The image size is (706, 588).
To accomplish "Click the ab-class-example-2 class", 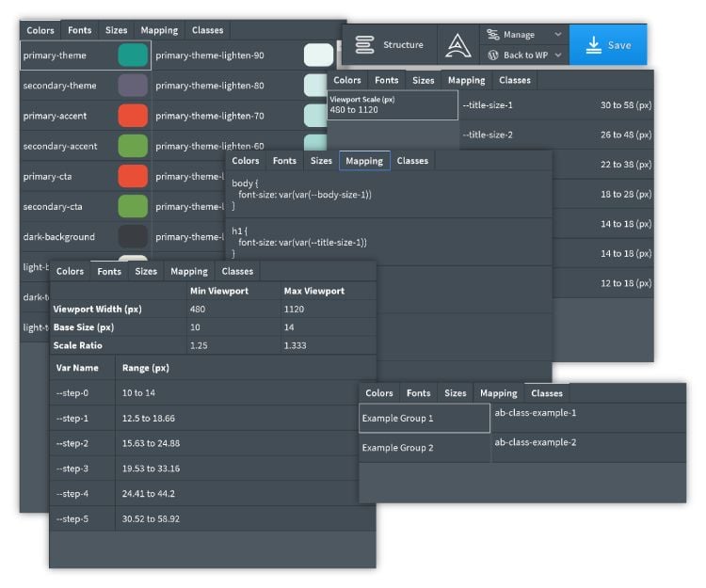I will 536,442.
